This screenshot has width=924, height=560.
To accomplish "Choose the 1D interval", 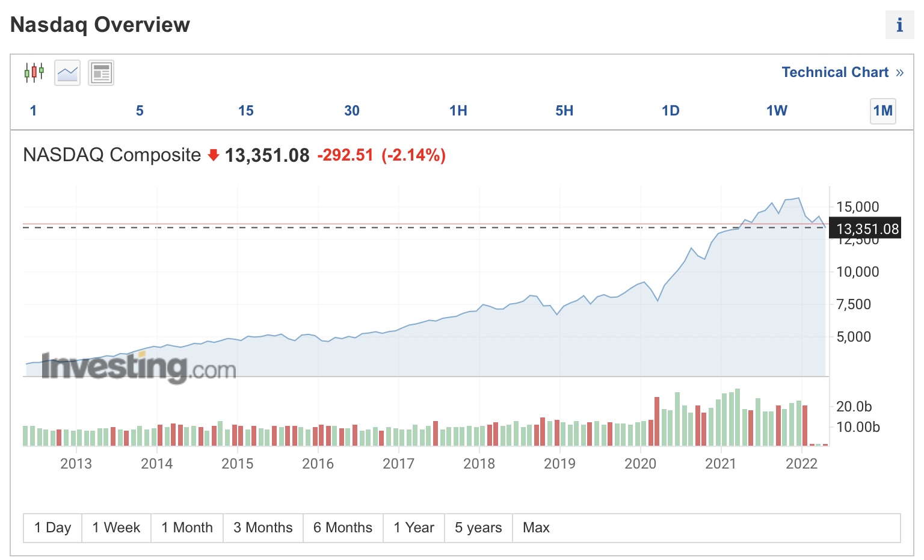I will [x=670, y=111].
